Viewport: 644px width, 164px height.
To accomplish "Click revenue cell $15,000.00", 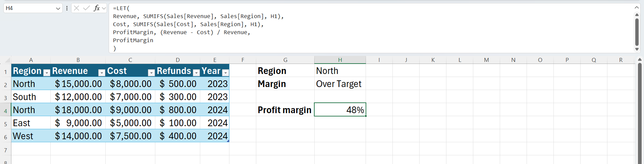I will [x=78, y=84].
